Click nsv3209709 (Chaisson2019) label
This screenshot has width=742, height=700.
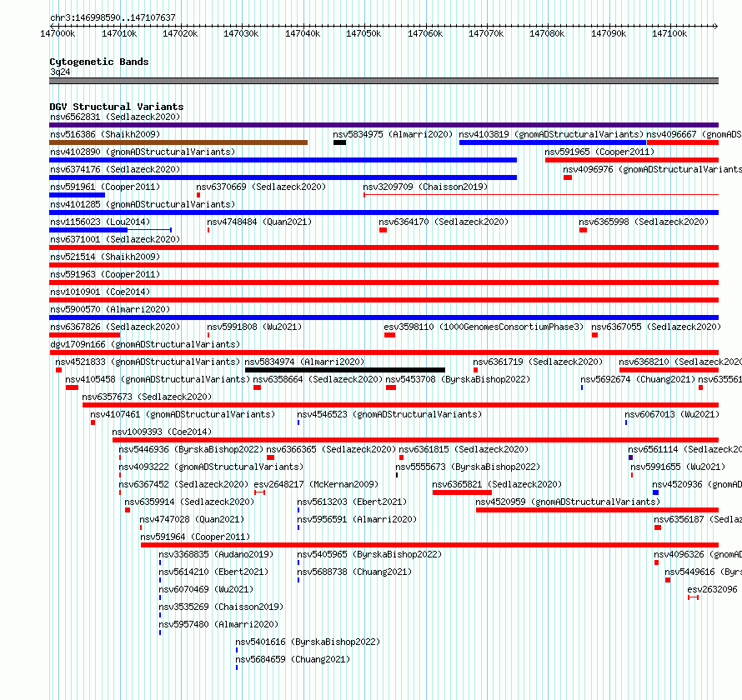pyautogui.click(x=425, y=187)
